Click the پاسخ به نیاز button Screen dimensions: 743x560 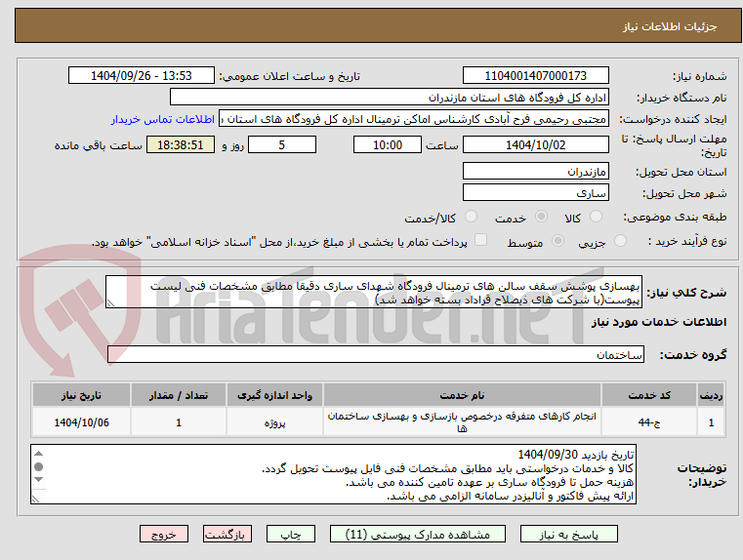pos(568,534)
